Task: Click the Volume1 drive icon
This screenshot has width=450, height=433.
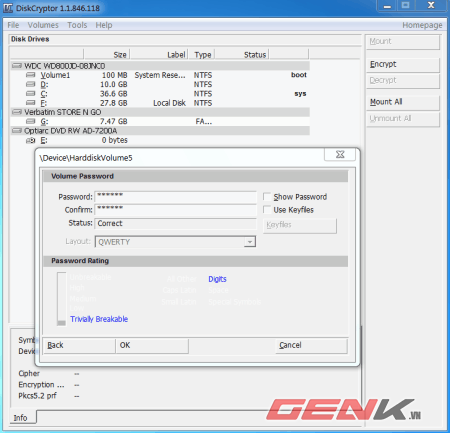Action: tap(31, 75)
